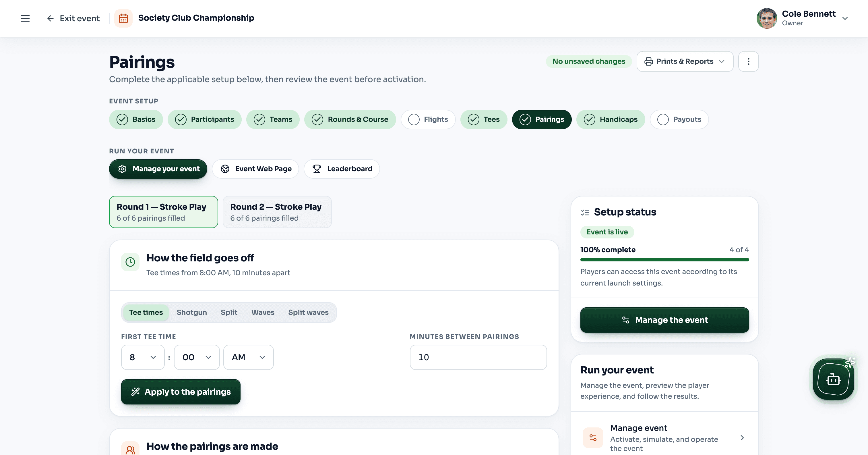Image resolution: width=868 pixels, height=455 pixels.
Task: Click the globe icon of Event Web Page
Action: [225, 169]
